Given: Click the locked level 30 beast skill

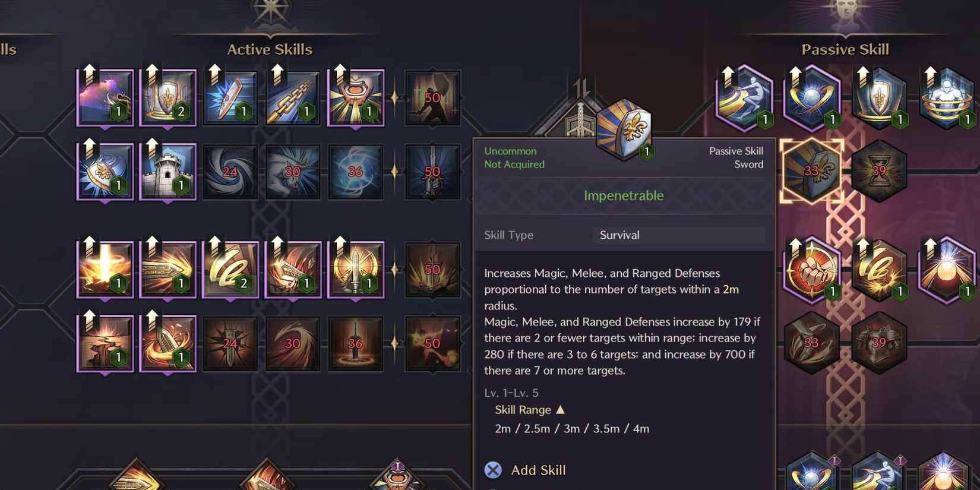Looking at the screenshot, I should point(293,172).
